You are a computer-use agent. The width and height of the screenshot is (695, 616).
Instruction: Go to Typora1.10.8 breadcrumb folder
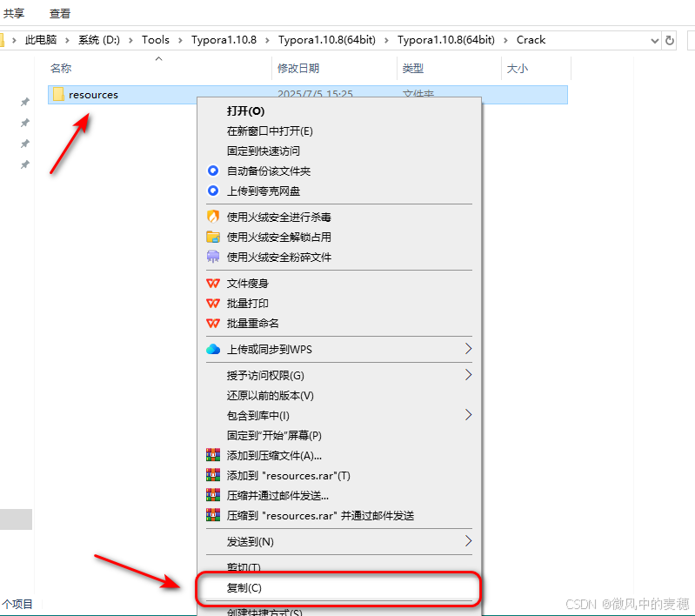point(224,40)
